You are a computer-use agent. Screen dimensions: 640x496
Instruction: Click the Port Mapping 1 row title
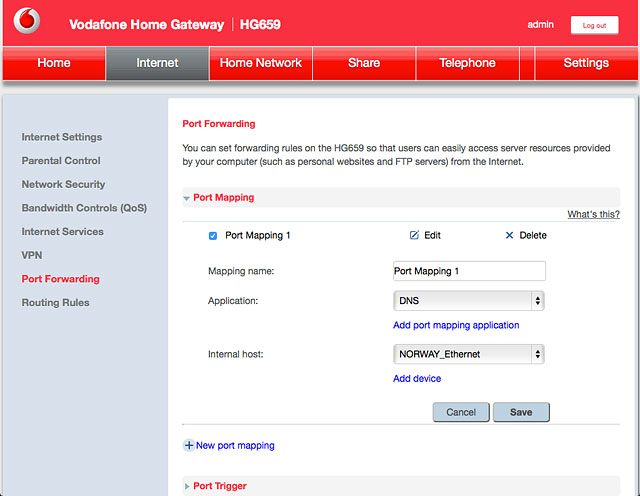258,236
